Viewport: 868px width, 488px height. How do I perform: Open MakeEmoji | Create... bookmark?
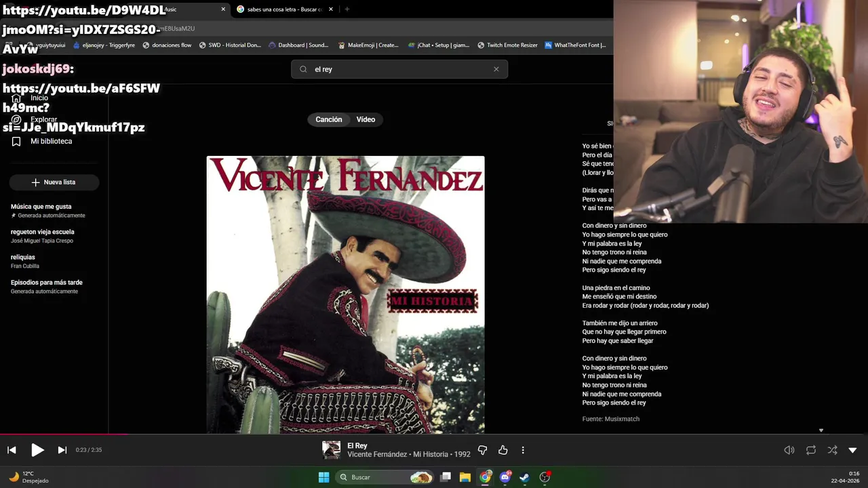[368, 45]
